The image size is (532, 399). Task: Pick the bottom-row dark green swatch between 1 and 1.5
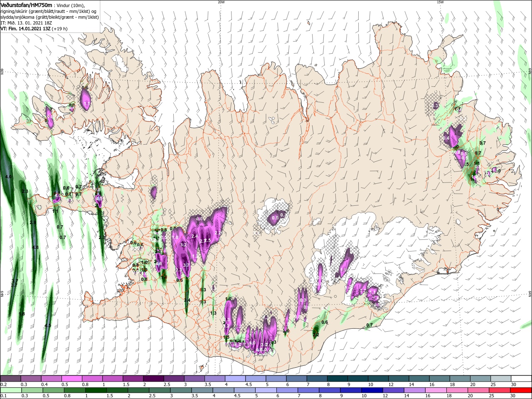point(96,390)
